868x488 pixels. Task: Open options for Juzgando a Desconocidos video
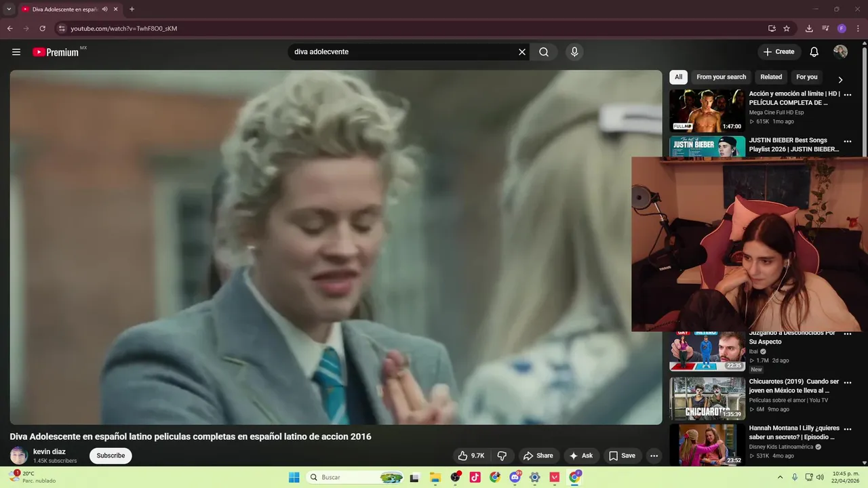tap(847, 334)
